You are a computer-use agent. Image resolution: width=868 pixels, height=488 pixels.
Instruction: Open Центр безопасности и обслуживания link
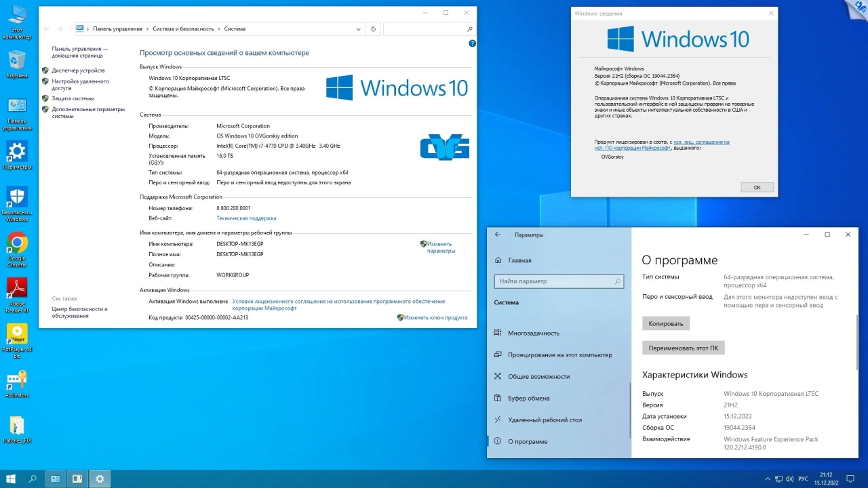pyautogui.click(x=79, y=312)
